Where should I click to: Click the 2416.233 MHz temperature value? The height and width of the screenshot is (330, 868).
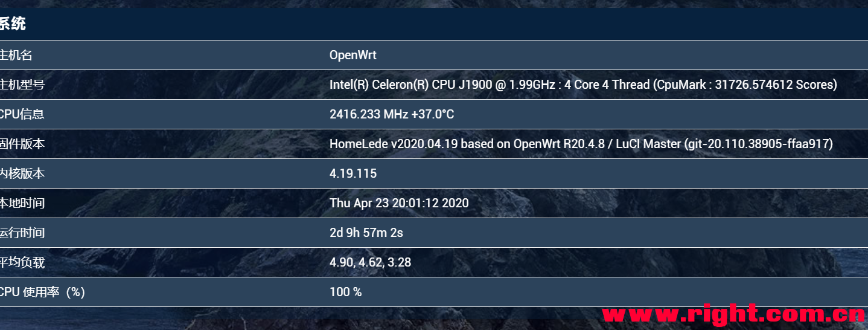[x=391, y=114]
